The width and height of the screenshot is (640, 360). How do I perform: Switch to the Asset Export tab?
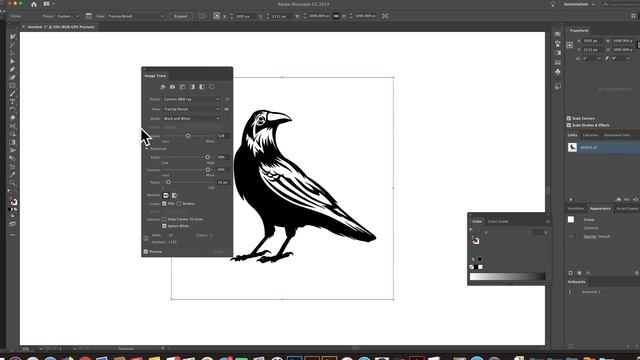coord(627,209)
